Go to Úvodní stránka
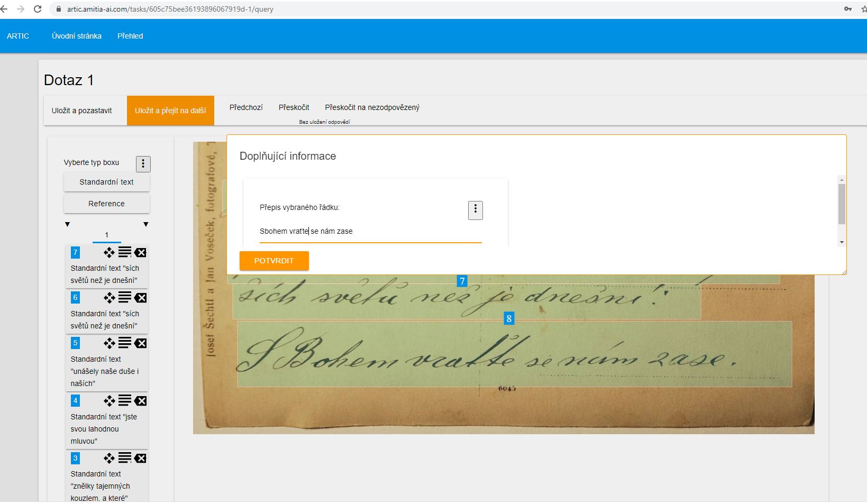The width and height of the screenshot is (867, 504). pyautogui.click(x=77, y=36)
